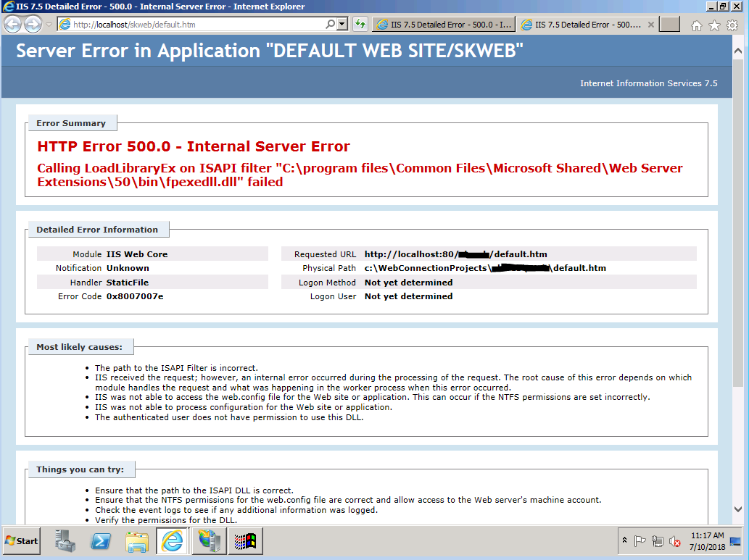Open the colorful Windows-flag app in taskbar
749x560 pixels.
click(x=245, y=541)
